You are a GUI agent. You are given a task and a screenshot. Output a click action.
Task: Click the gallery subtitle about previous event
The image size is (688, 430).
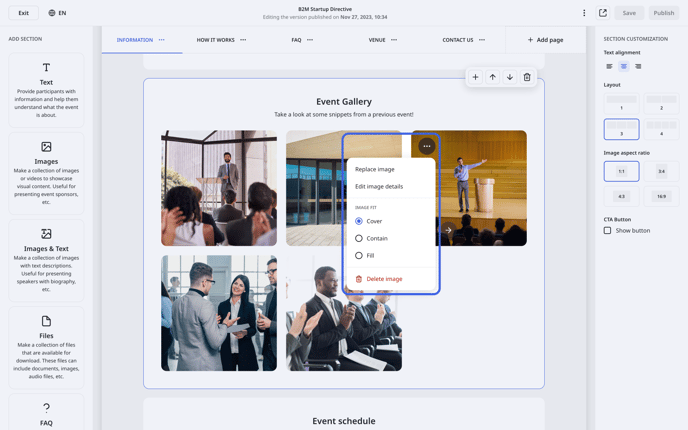tap(344, 115)
